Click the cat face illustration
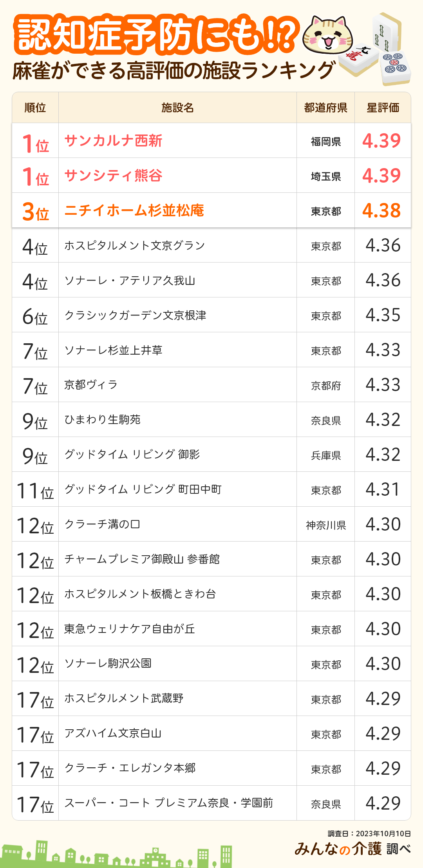This screenshot has width=423, height=868. click(x=327, y=35)
